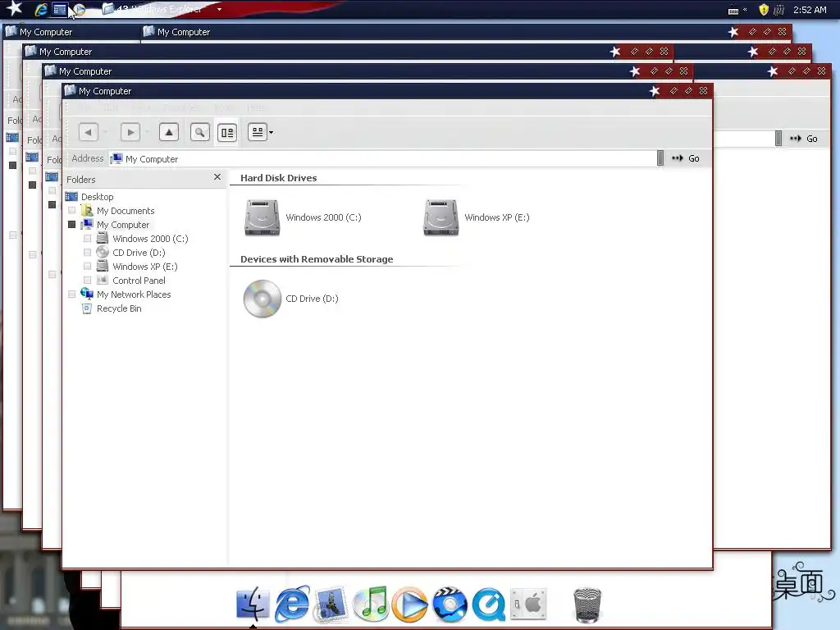The height and width of the screenshot is (630, 840).
Task: Click the Show Desktop quick launch icon
Action: 59,9
